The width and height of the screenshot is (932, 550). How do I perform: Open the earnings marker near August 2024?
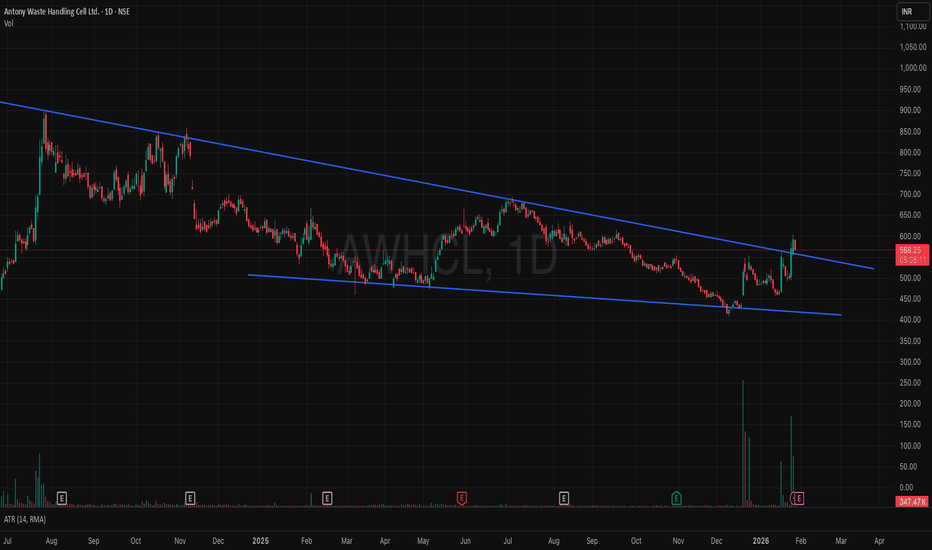[61, 498]
